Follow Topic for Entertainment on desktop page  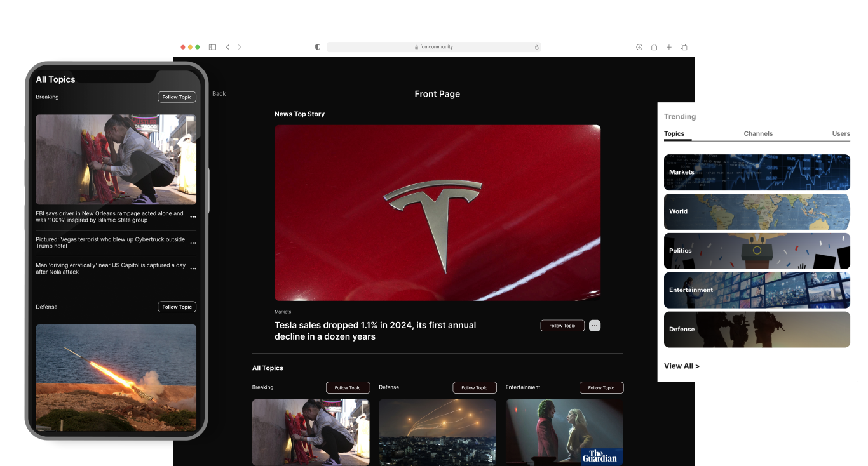pos(601,387)
